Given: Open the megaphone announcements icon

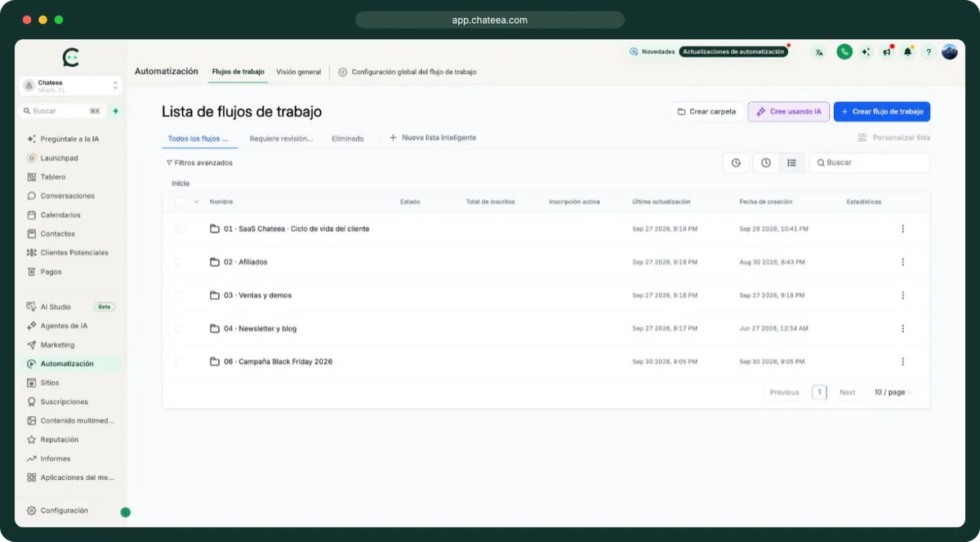Looking at the screenshot, I should (x=887, y=52).
